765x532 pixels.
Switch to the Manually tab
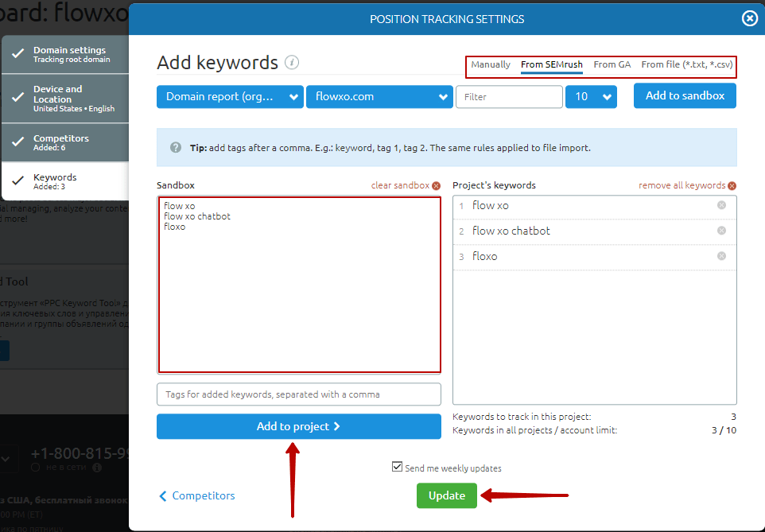click(x=491, y=64)
